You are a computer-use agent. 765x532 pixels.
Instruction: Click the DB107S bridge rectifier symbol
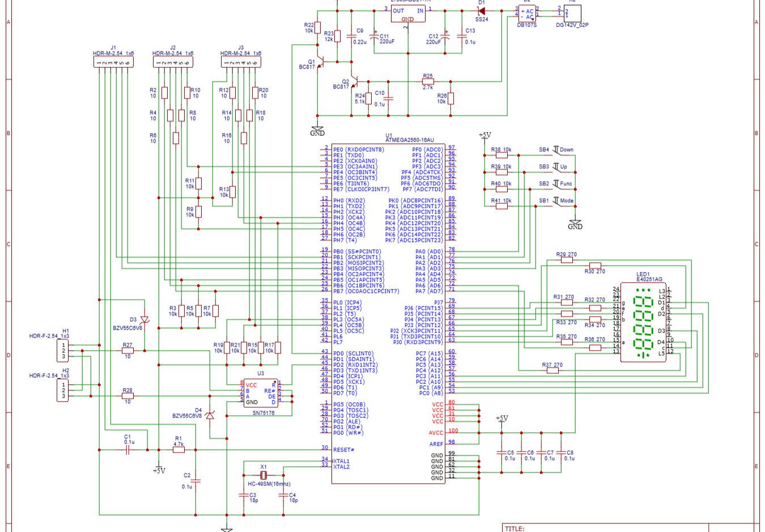pos(527,12)
